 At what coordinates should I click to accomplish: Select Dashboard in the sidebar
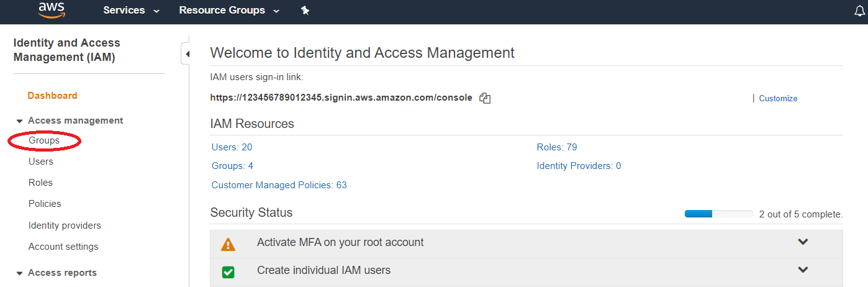click(x=52, y=96)
